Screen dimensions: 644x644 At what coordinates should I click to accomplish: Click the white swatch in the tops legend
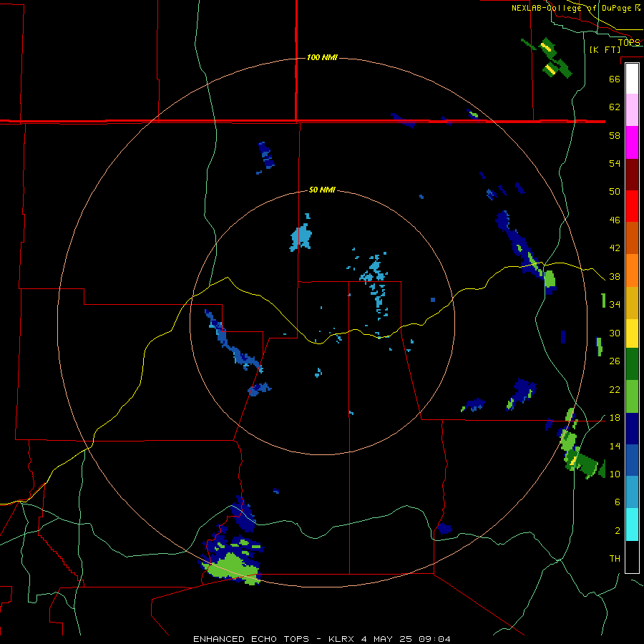tap(632, 79)
